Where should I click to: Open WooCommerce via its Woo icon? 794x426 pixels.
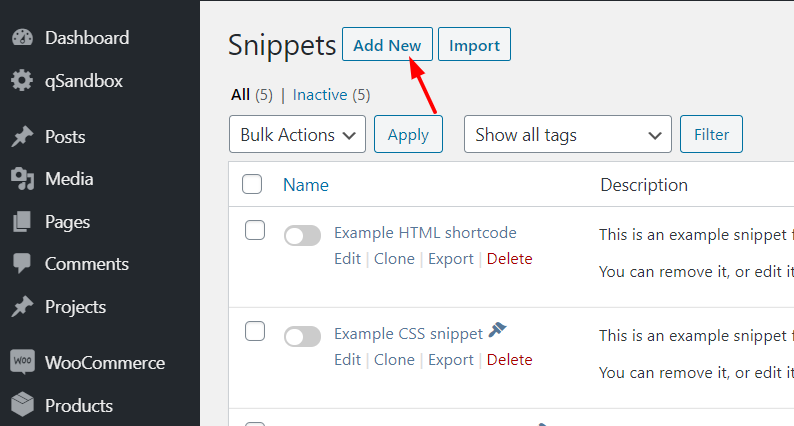point(22,362)
